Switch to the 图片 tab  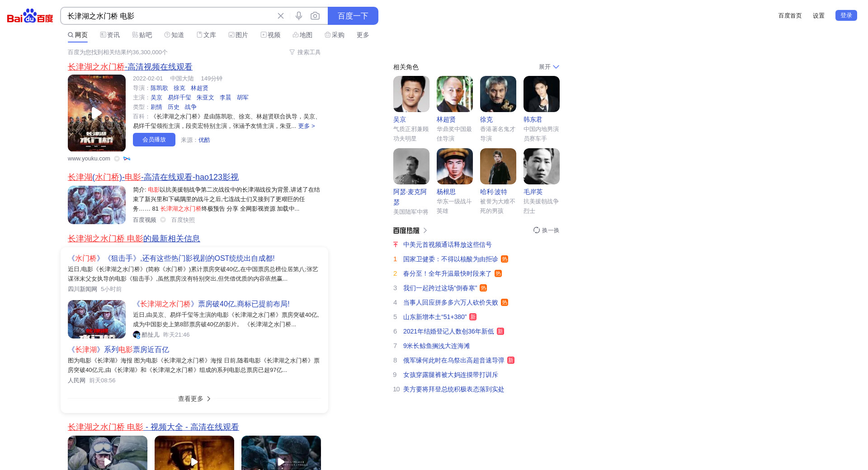238,35
